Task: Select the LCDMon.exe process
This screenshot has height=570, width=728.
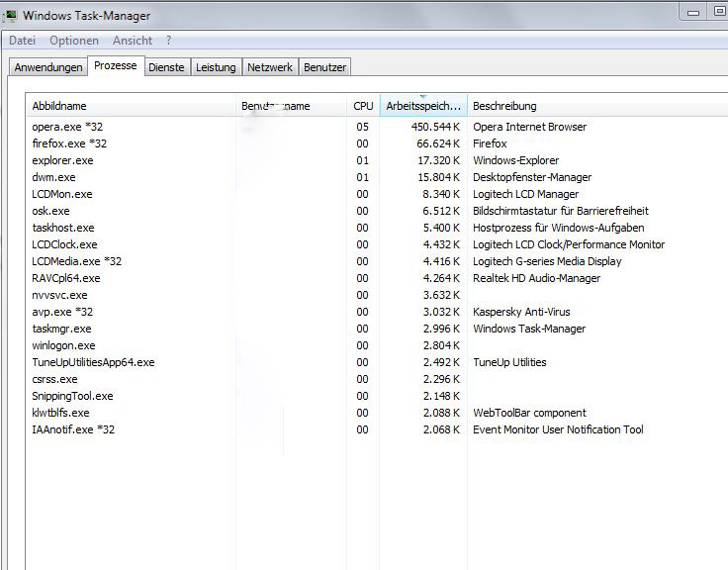Action: (61, 194)
